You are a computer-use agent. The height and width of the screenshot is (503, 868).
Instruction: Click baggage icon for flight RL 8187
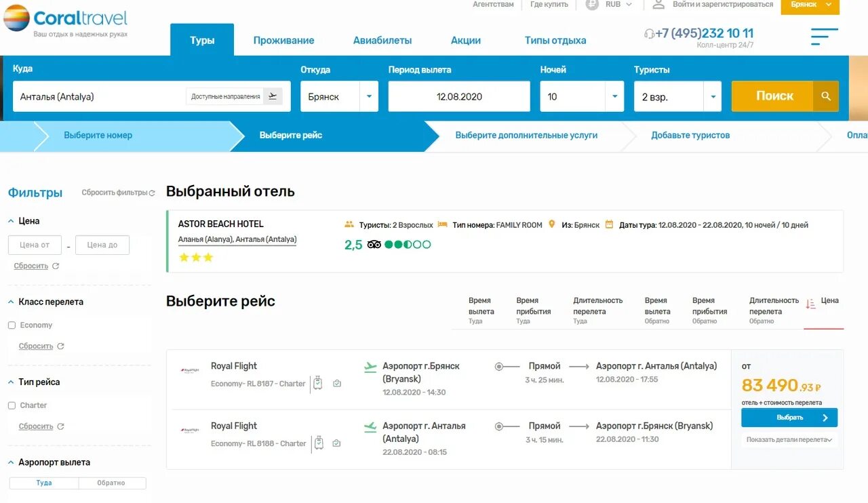click(x=317, y=384)
